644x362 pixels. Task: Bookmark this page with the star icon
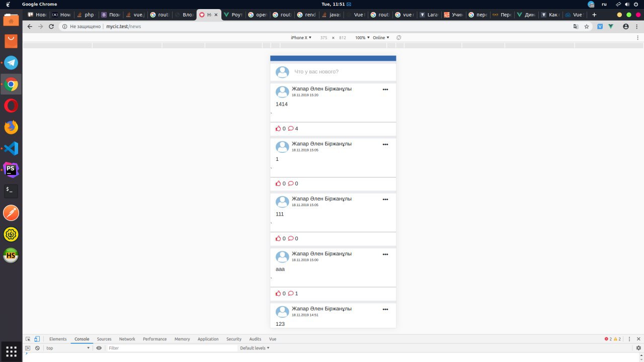coord(587,26)
